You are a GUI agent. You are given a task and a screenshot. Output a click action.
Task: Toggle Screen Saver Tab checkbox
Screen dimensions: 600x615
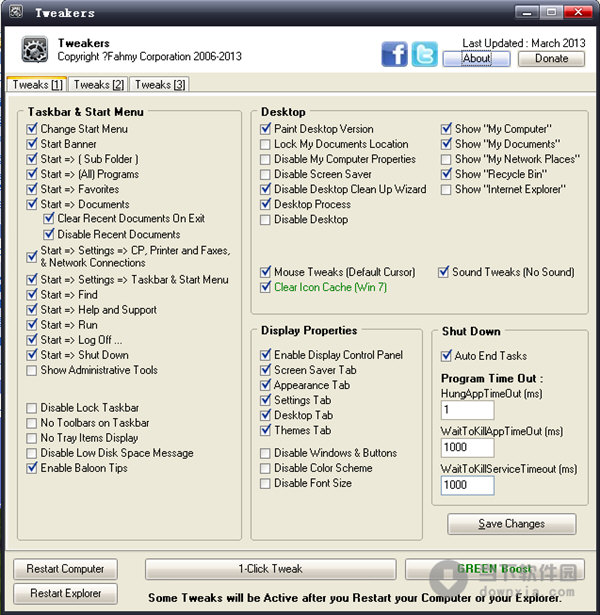265,370
